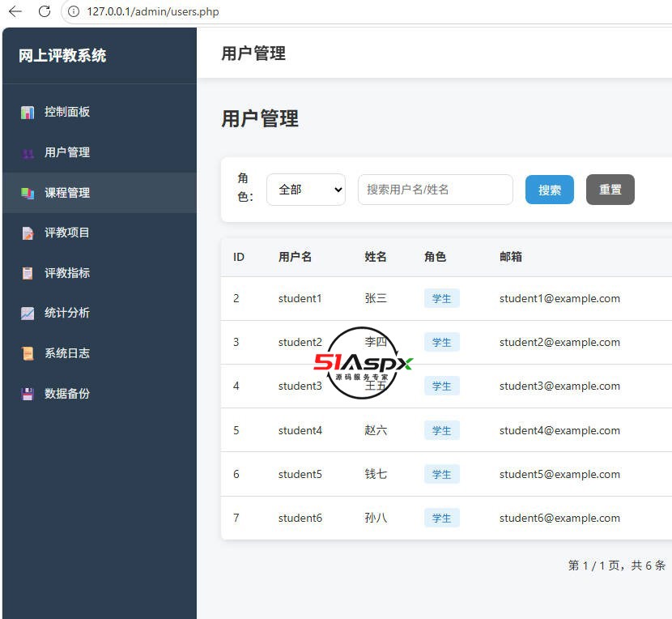Viewport: 672px width, 619px height.
Task: Click the 评教项目 document icon
Action: pos(28,233)
